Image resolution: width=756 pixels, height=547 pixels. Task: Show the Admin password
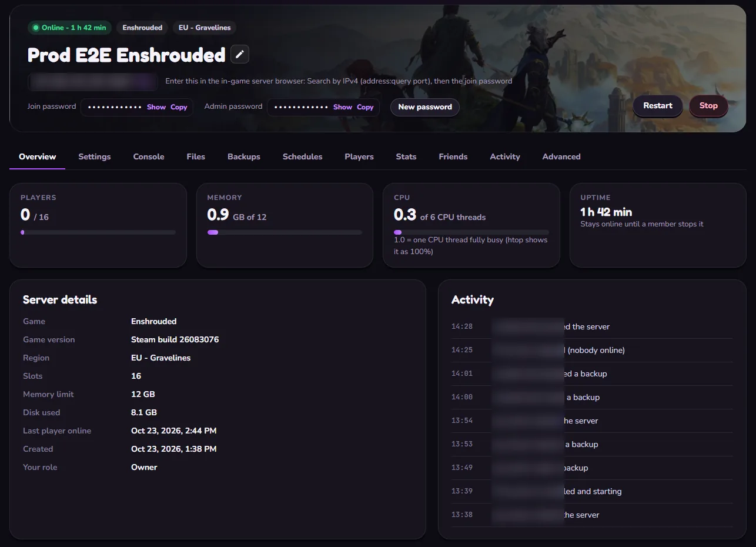343,107
